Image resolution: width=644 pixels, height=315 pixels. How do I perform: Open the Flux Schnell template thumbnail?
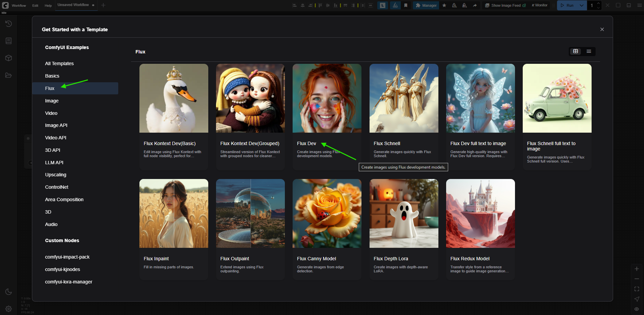pyautogui.click(x=404, y=98)
